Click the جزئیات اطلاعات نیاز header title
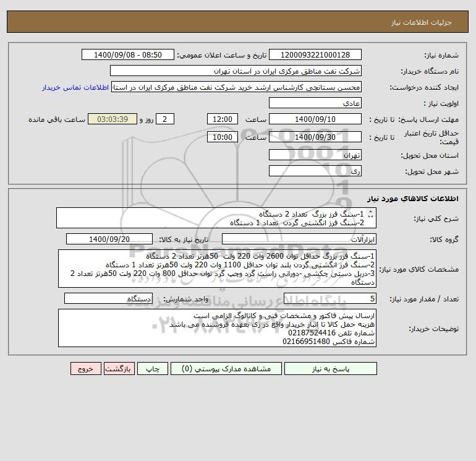 422,22
